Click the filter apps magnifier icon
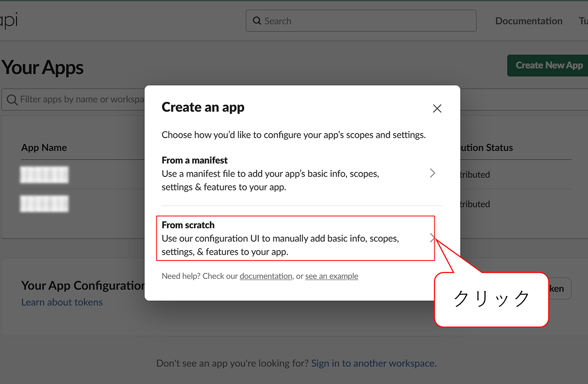 click(12, 100)
